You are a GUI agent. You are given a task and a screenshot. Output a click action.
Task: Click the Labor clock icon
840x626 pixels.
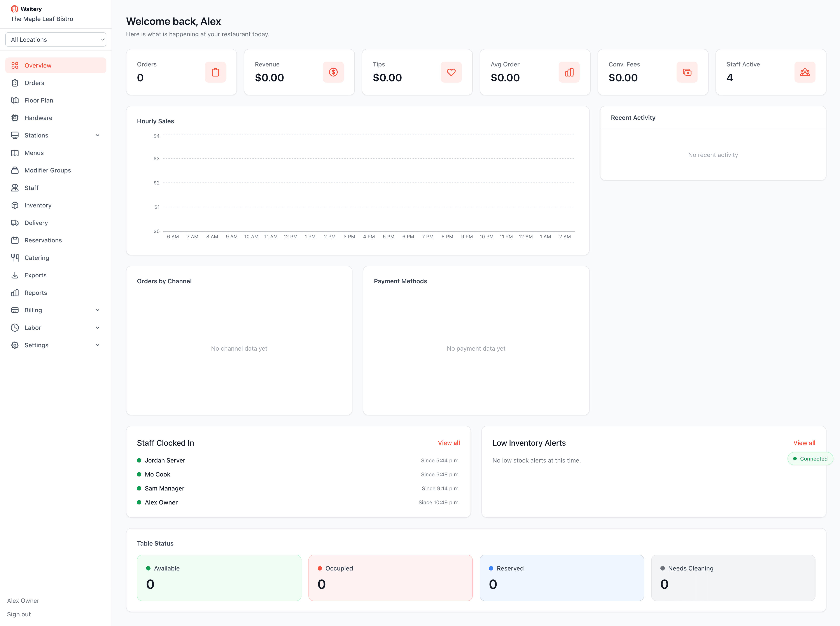(x=15, y=327)
